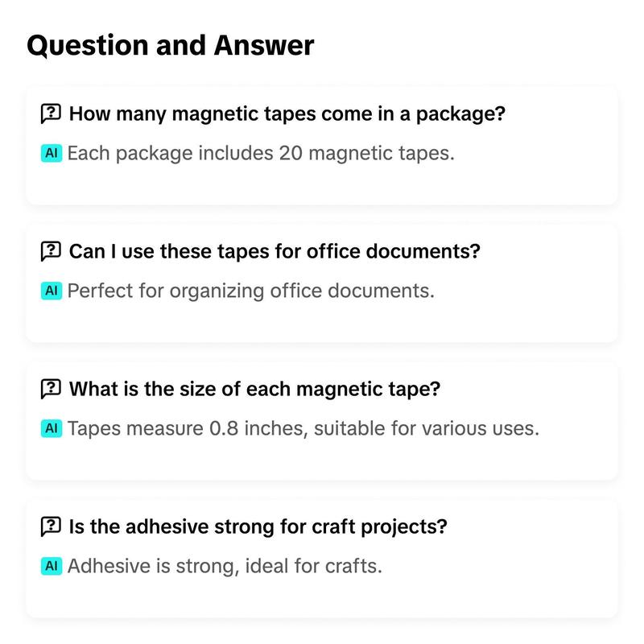Click the question icon next to office documents question
Viewport: 644px width, 644px height.
tap(51, 251)
